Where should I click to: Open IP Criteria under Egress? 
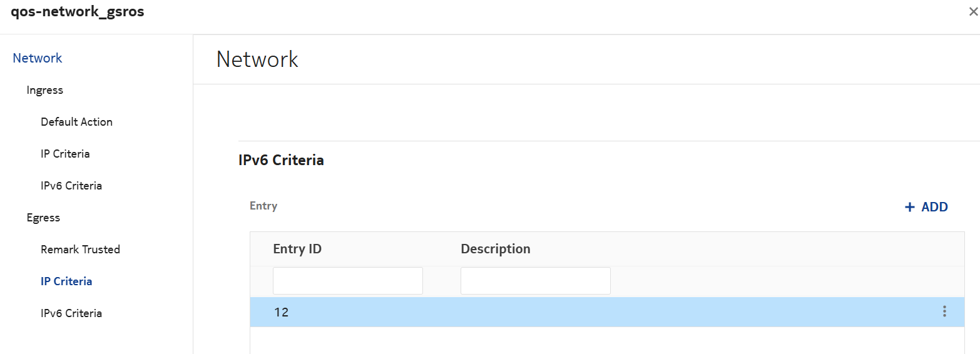click(66, 281)
